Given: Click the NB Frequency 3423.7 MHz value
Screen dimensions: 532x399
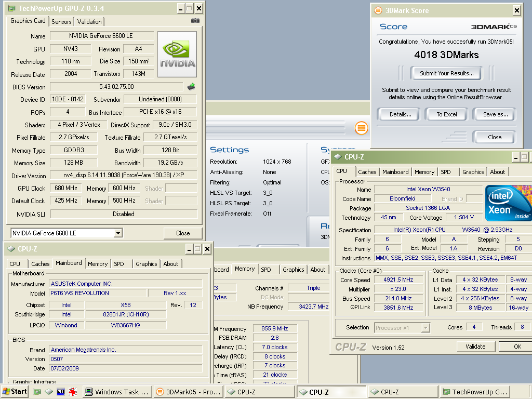Looking at the screenshot, I should 309,307.
